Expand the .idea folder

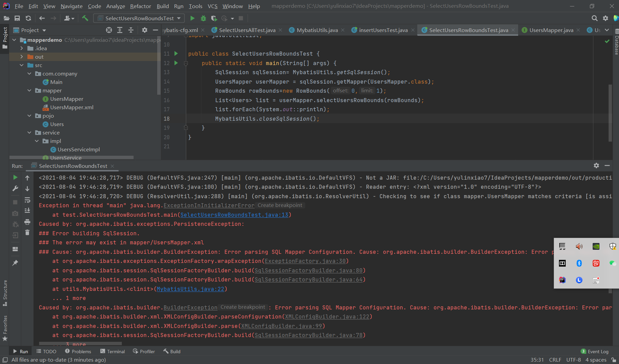[x=22, y=48]
